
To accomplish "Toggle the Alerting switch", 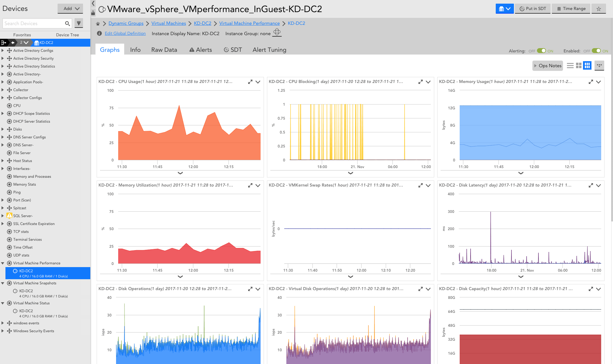I will pyautogui.click(x=541, y=51).
